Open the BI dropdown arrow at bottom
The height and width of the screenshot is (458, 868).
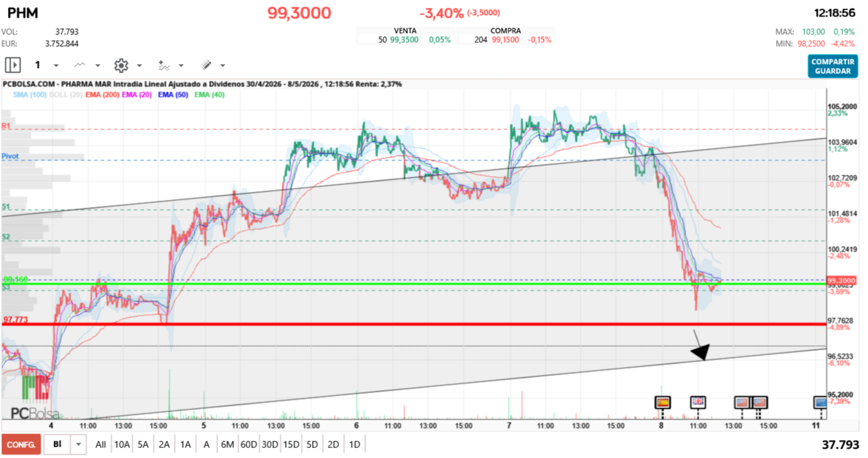79,445
